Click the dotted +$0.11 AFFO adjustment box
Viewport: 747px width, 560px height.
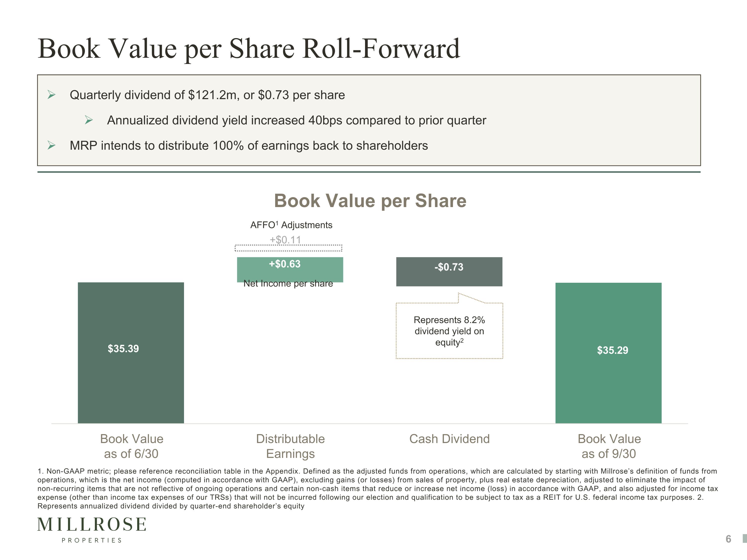pos(288,248)
